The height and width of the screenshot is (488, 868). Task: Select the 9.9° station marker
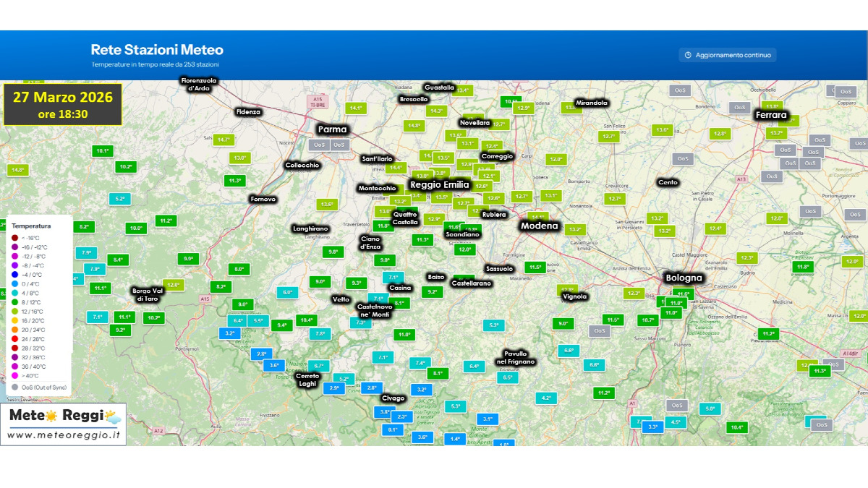click(x=189, y=259)
